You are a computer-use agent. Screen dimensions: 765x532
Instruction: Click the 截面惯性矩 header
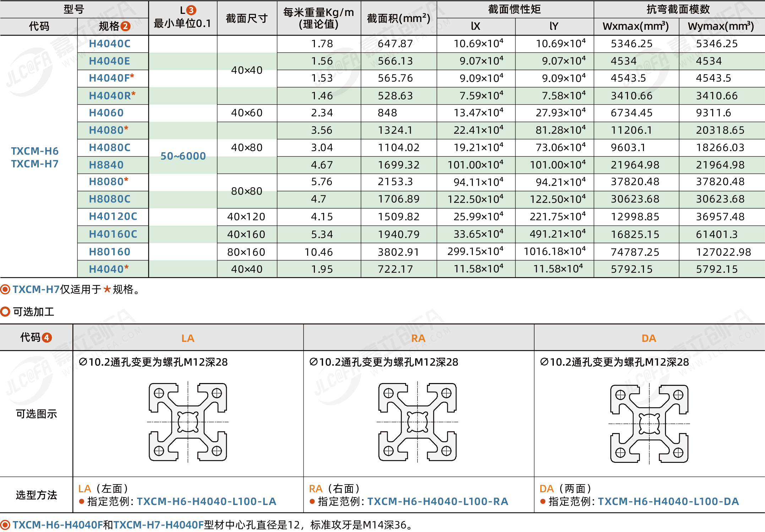coord(514,9)
